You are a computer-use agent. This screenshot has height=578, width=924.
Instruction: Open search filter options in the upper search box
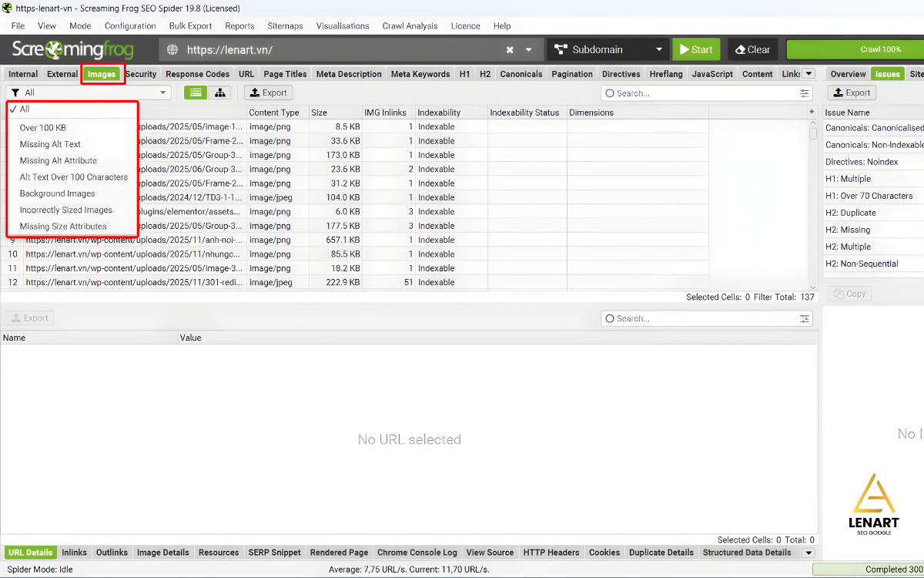[804, 93]
